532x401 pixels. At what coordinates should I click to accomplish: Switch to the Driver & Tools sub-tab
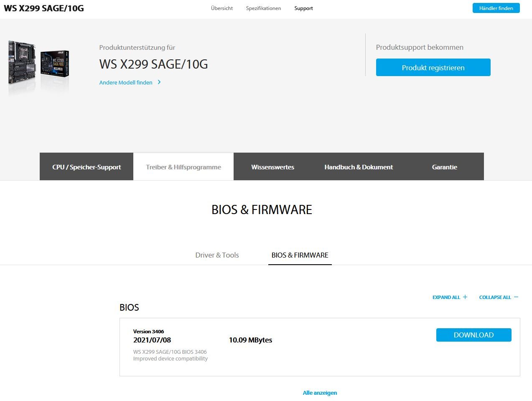[217, 255]
